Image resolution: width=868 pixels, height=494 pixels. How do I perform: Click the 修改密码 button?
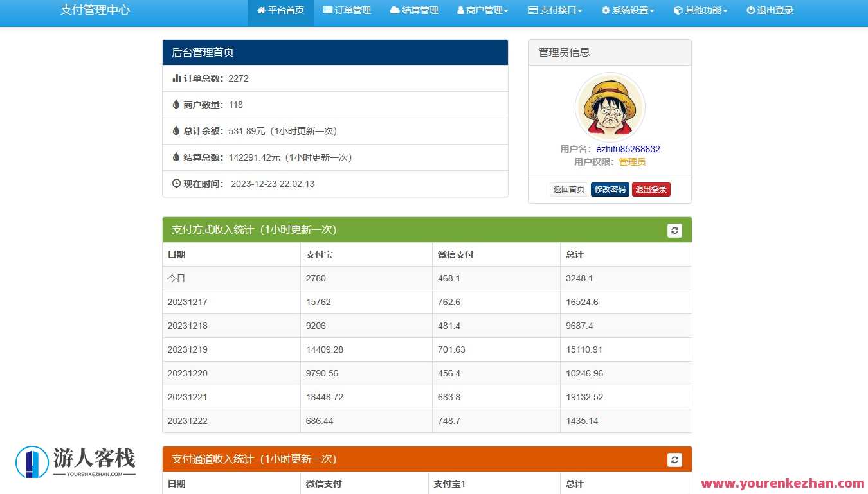point(610,189)
